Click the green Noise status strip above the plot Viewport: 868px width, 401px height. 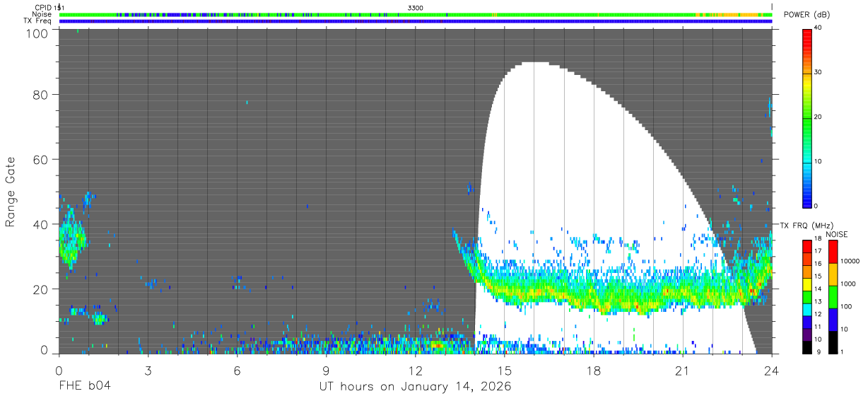coord(415,14)
